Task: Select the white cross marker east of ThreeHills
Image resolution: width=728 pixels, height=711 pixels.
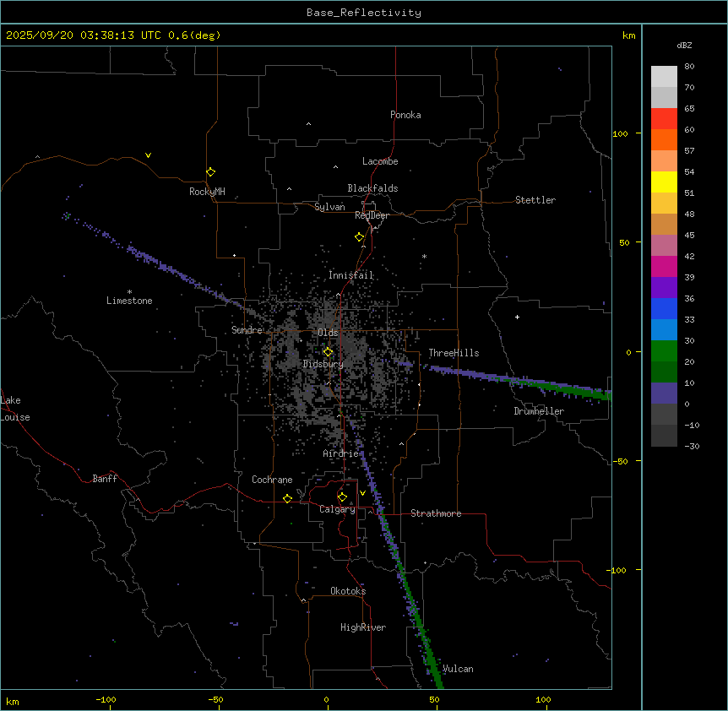Action: click(x=517, y=317)
